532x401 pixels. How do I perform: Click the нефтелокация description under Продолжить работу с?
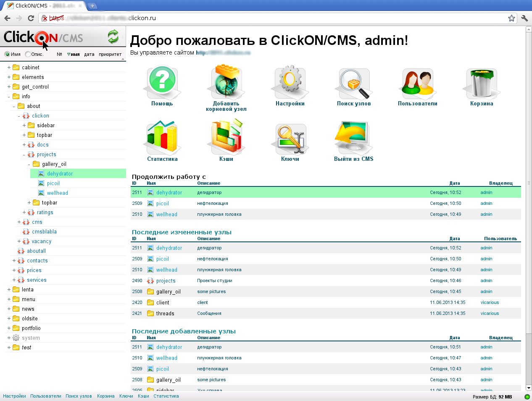(213, 203)
